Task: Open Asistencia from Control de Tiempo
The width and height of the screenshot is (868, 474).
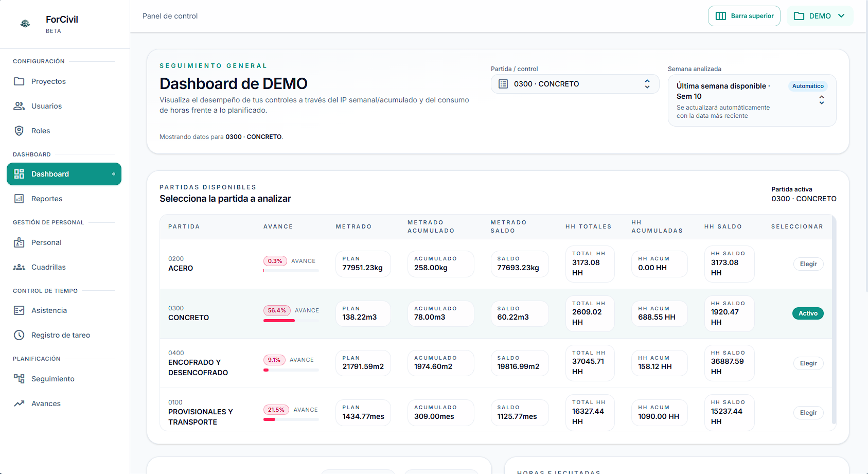Action: 19,310
